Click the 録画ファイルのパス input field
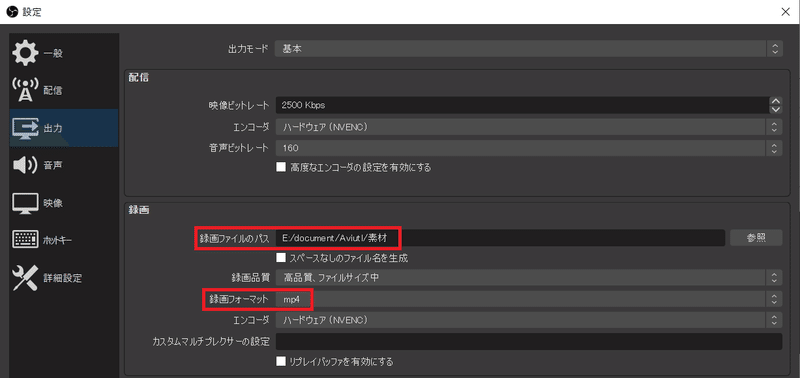This screenshot has width=800, height=378. (500, 238)
